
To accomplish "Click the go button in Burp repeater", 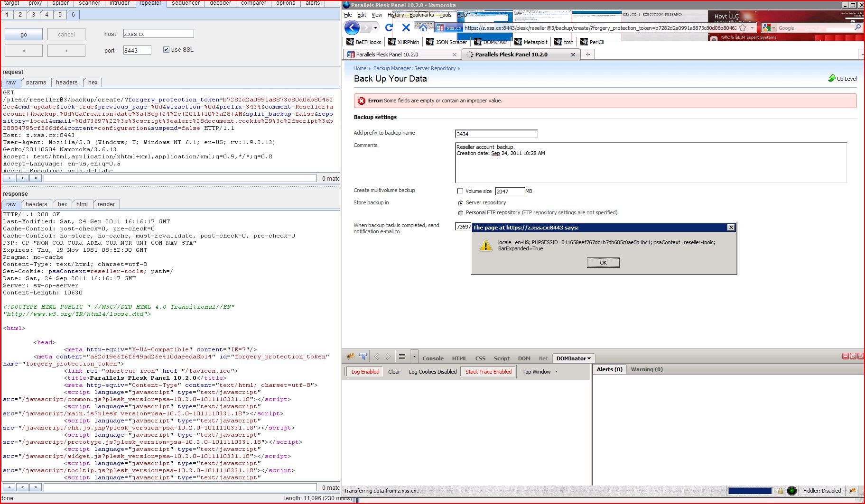I will 24,34.
